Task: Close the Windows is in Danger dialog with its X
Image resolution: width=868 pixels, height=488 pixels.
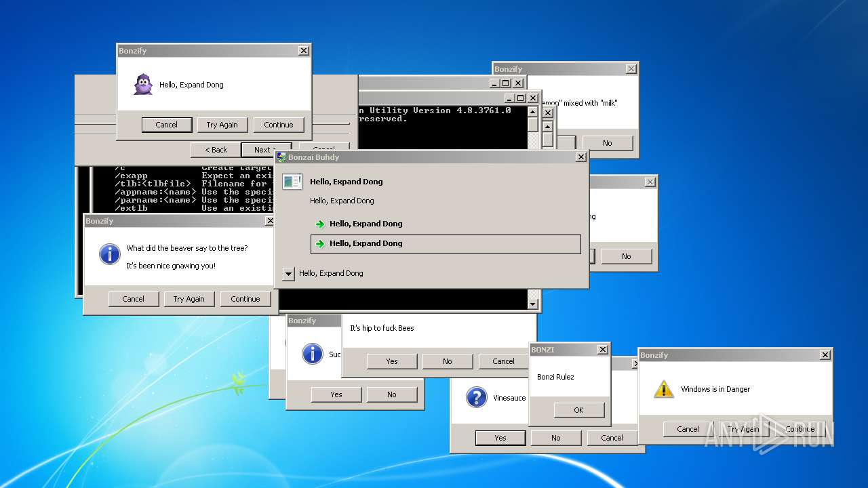Action: pos(825,355)
